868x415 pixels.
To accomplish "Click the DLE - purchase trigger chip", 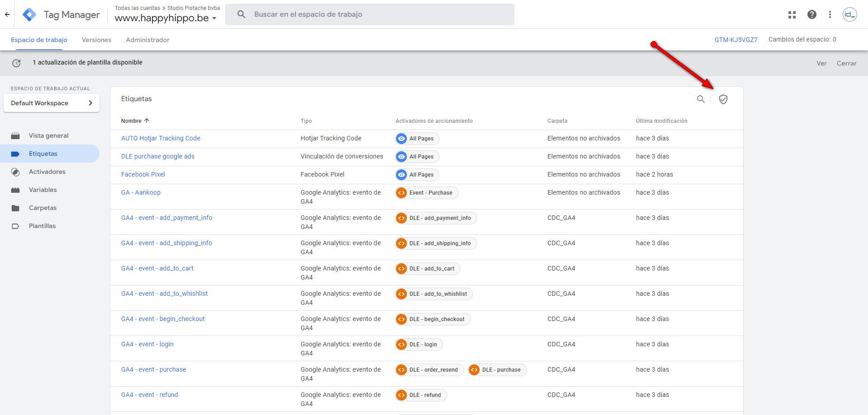I will tap(497, 370).
